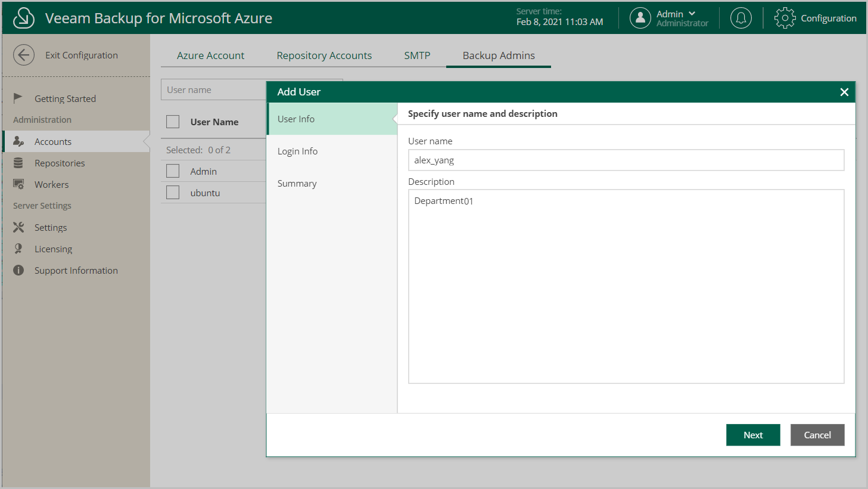
Task: Click the Configuration label in header
Action: pyautogui.click(x=829, y=18)
